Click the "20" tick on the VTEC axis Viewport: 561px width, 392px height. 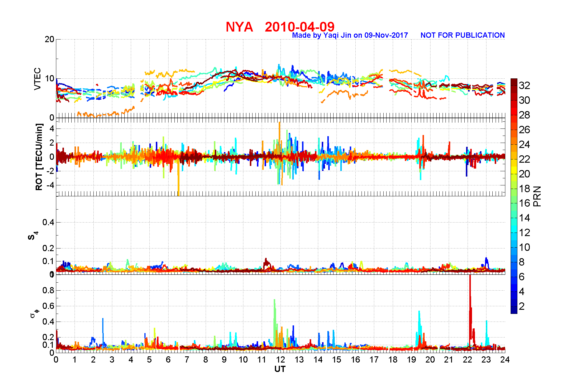coord(49,39)
